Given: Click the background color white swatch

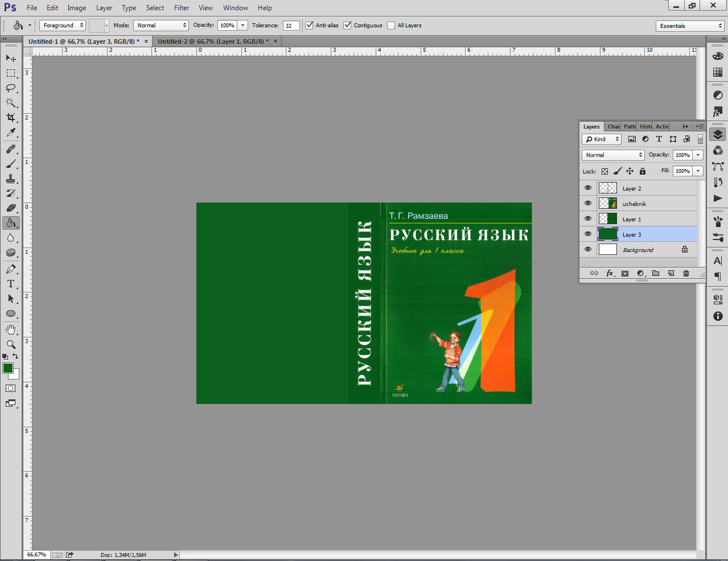Looking at the screenshot, I should click(16, 376).
